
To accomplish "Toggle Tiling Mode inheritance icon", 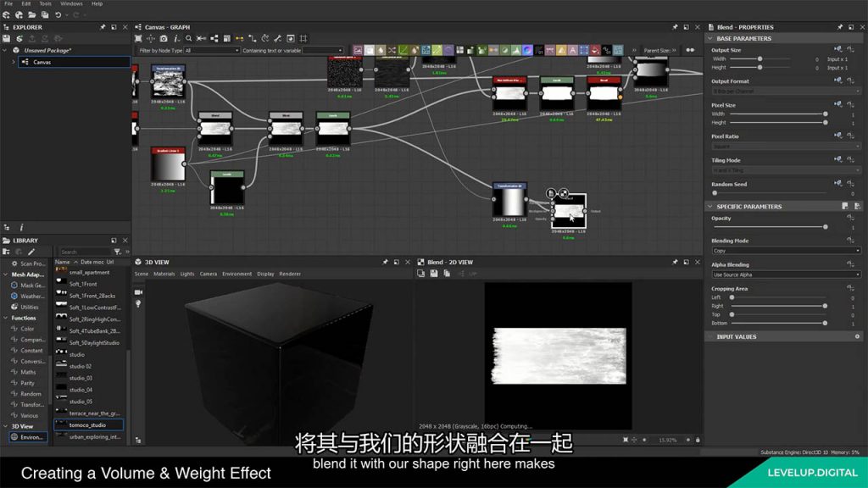I will point(837,160).
